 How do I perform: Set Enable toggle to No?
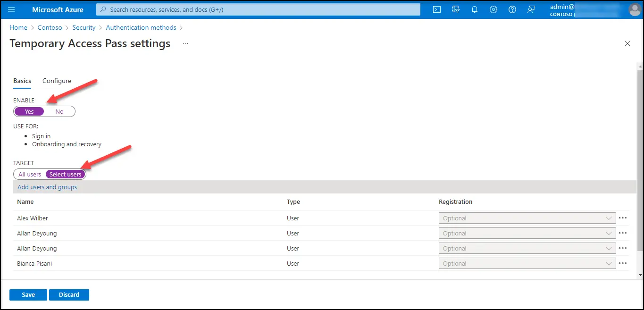coord(59,111)
